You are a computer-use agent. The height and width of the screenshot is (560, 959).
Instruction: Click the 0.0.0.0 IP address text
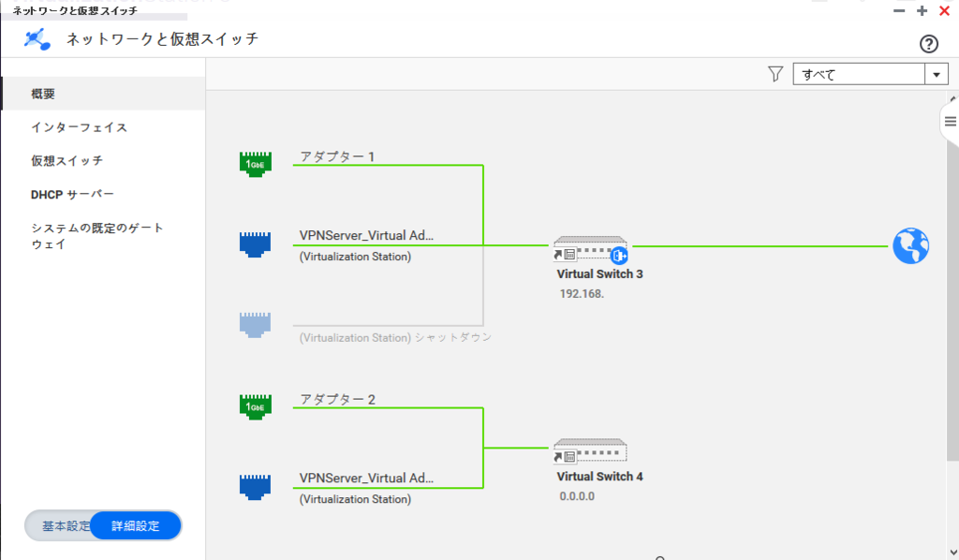(x=577, y=496)
